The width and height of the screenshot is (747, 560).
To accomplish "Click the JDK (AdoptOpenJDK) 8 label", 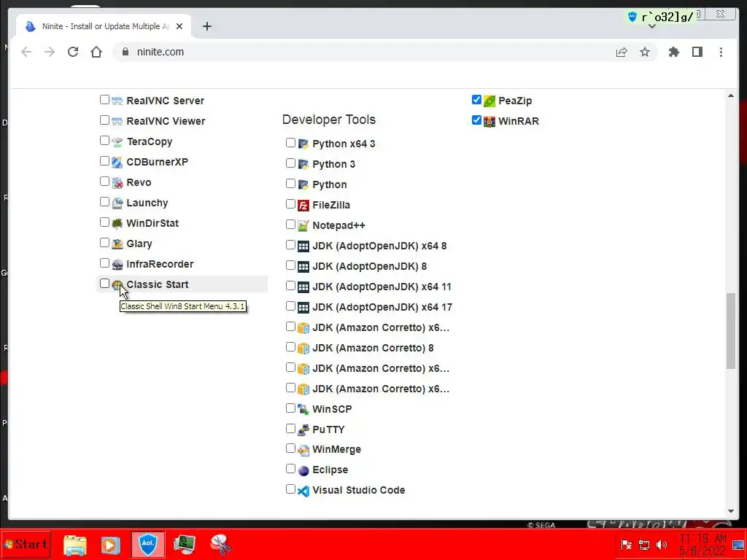I will pyautogui.click(x=370, y=266).
